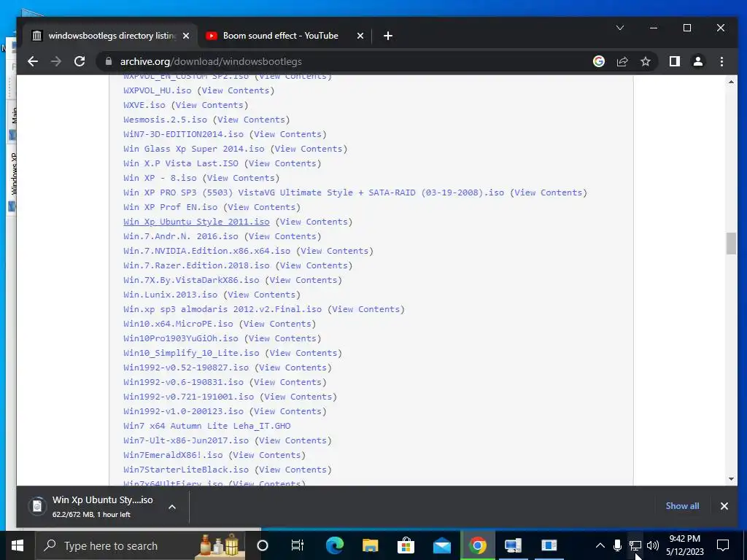This screenshot has width=747, height=560.
Task: Open File Explorer from taskbar
Action: pyautogui.click(x=370, y=545)
